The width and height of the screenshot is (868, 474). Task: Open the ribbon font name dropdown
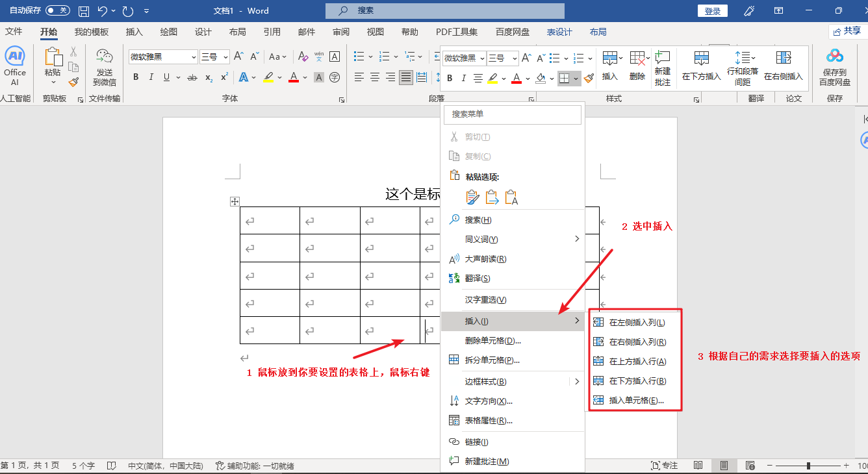(194, 57)
